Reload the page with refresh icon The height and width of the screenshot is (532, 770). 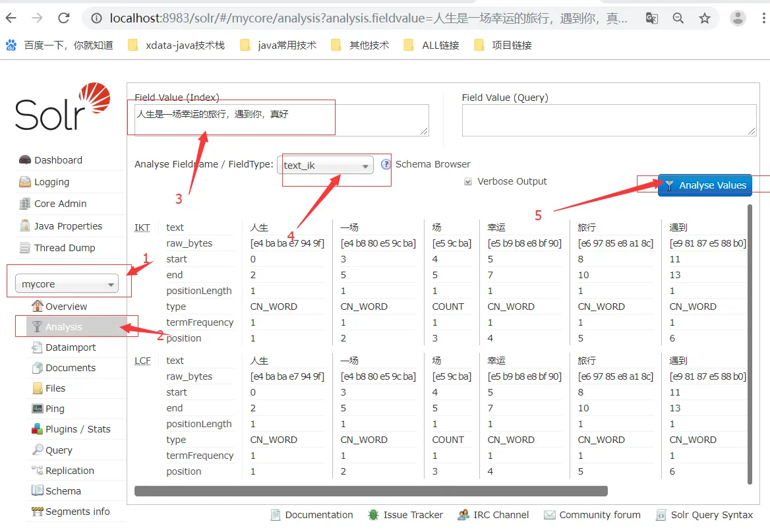[64, 18]
